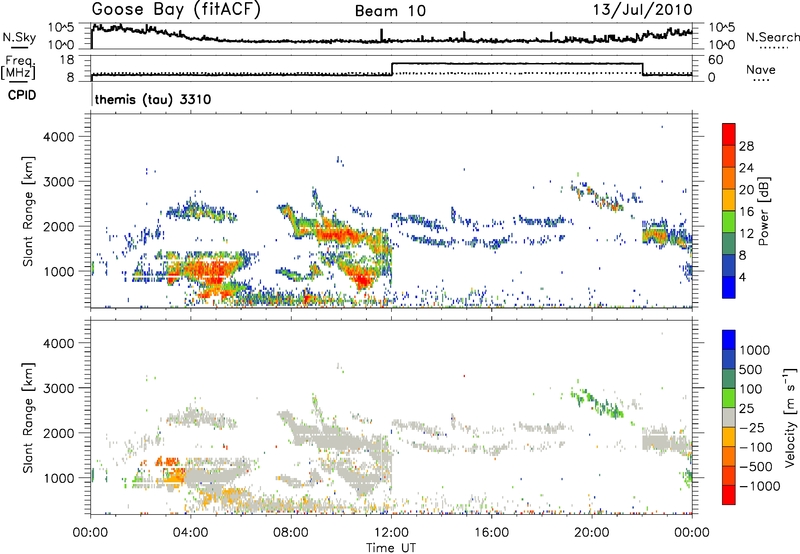Pick the top blue segment of Velocity colorbar
Viewport: 800px width, 554px height.
tap(729, 340)
